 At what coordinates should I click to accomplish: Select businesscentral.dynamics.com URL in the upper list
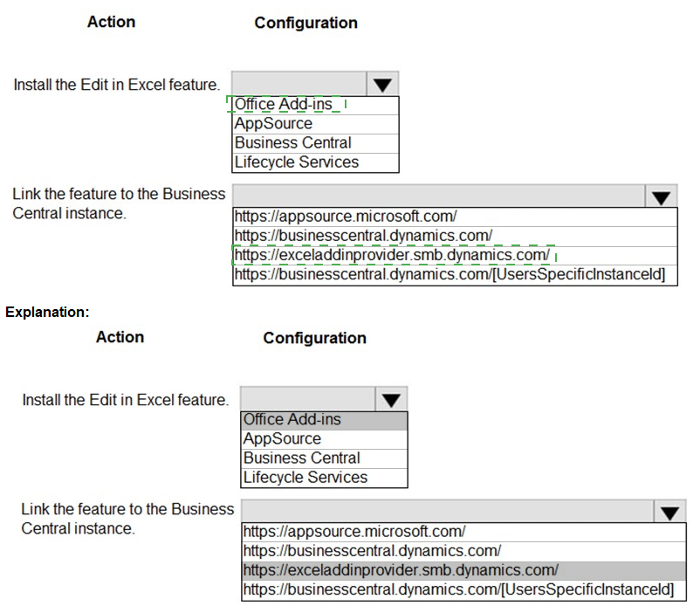pos(363,236)
